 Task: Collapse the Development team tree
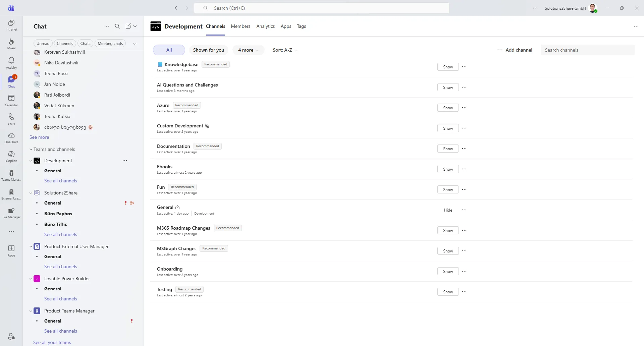point(31,161)
